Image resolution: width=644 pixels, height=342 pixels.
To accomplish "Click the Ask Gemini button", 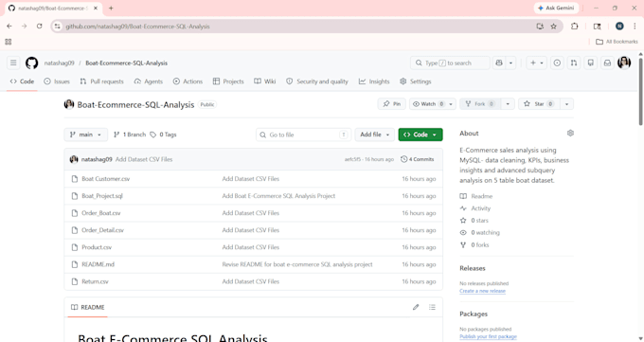I will pos(556,8).
